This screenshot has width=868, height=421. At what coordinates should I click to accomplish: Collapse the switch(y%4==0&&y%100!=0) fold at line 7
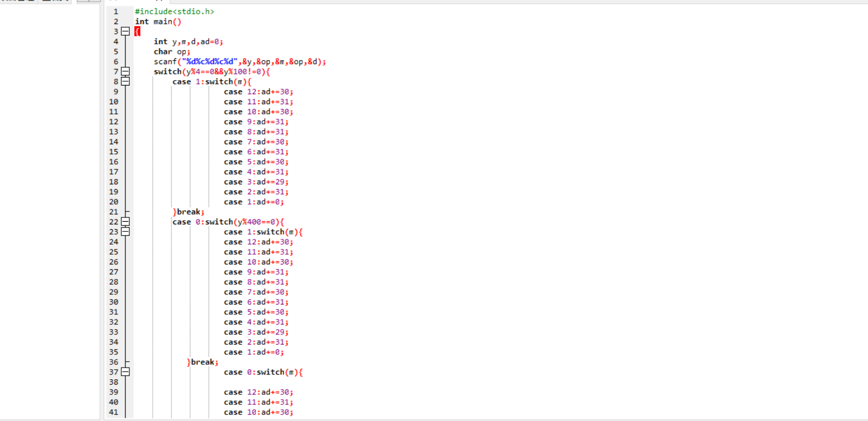(126, 72)
